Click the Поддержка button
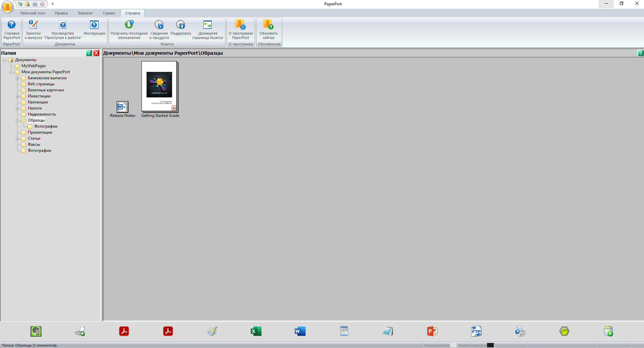This screenshot has width=644, height=348. (x=180, y=28)
